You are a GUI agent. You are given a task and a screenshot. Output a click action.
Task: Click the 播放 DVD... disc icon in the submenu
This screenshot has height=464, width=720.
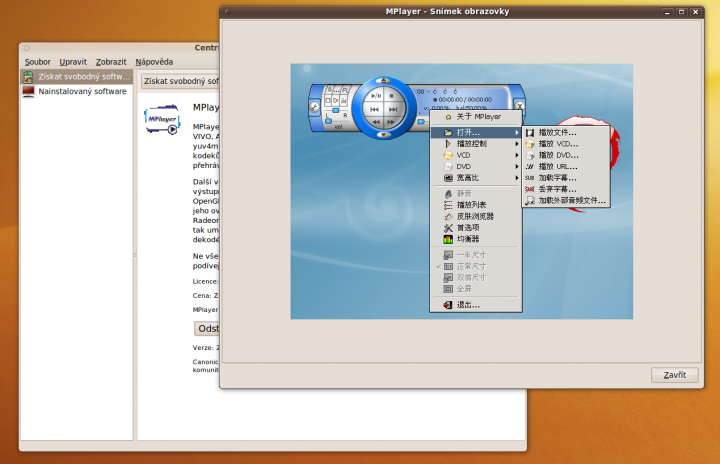[x=530, y=155]
